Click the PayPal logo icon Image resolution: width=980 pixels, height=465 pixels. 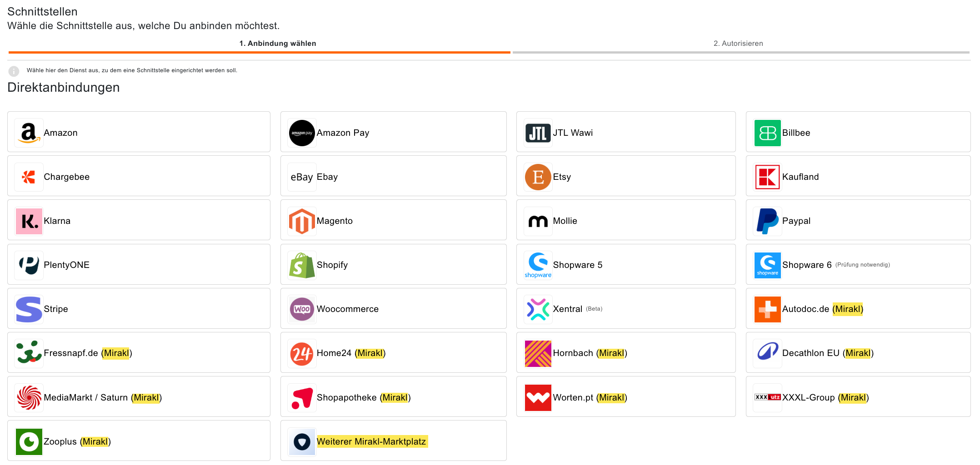[x=767, y=221]
